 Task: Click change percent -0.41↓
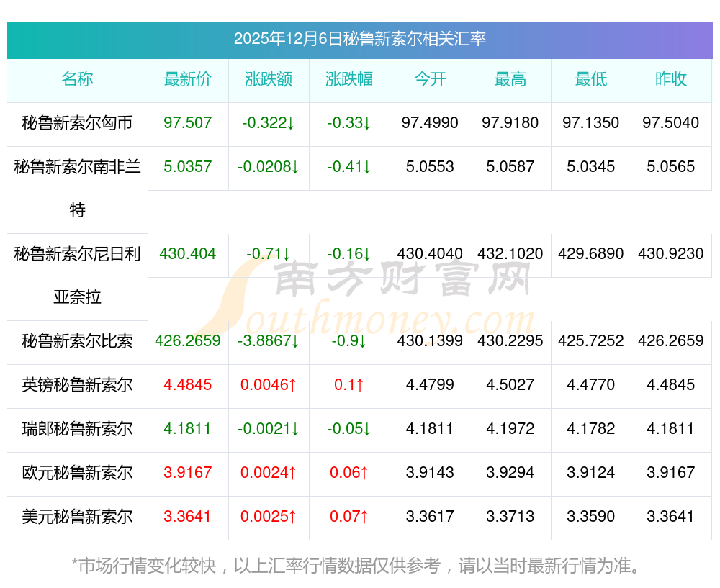[349, 167]
